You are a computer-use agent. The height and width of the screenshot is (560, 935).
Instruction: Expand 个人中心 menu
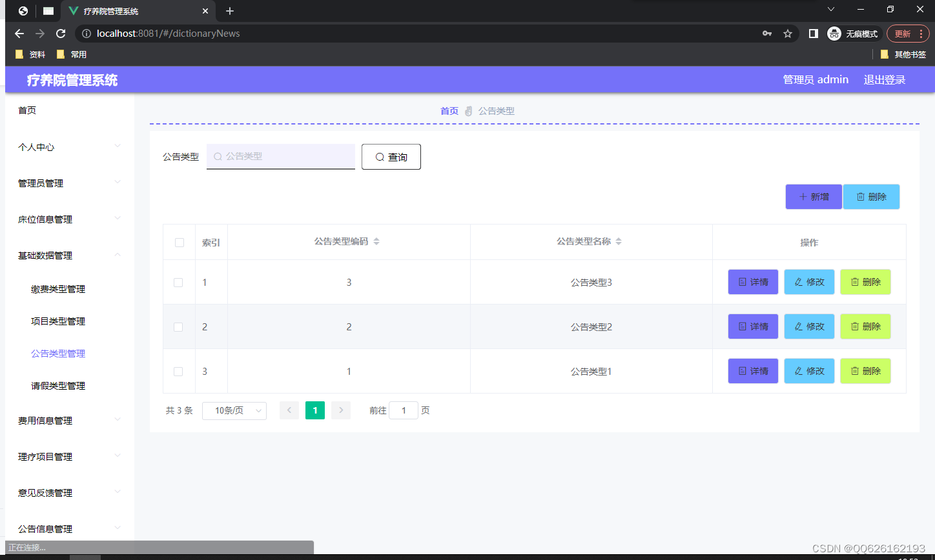pos(70,147)
